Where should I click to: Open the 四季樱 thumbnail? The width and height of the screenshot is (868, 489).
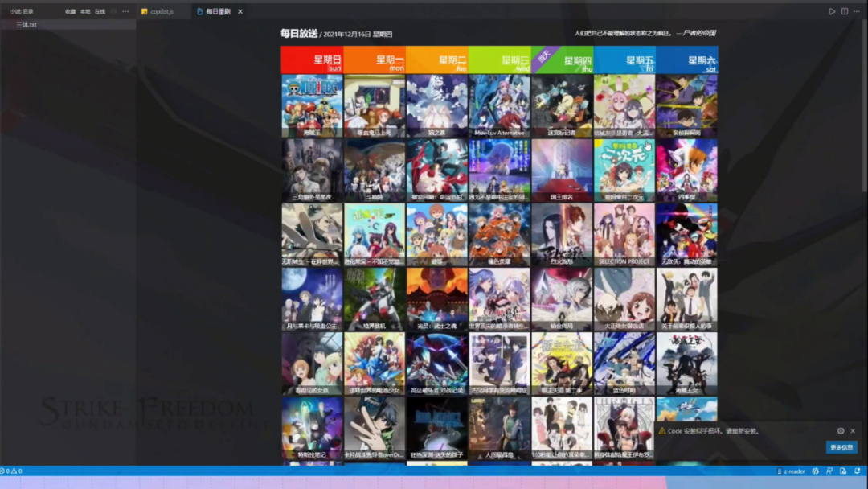tap(687, 170)
